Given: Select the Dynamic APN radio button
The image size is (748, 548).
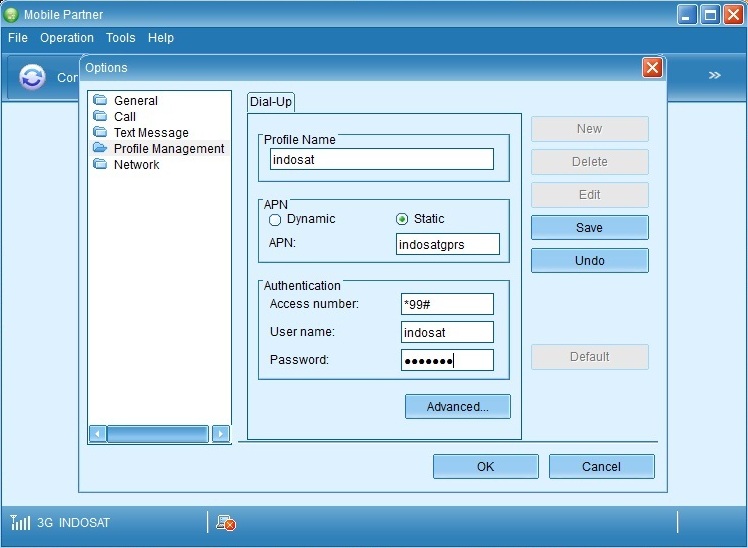Looking at the screenshot, I should 275,220.
